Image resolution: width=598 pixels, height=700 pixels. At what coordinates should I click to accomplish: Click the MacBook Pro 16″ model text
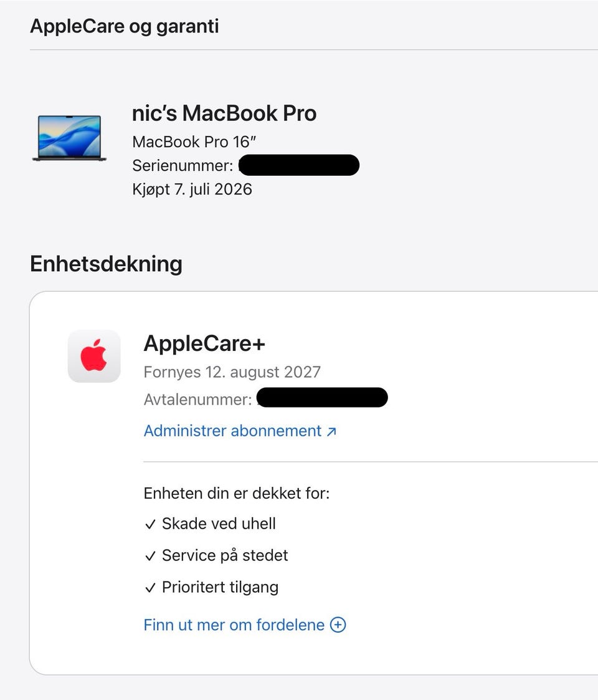click(x=194, y=142)
